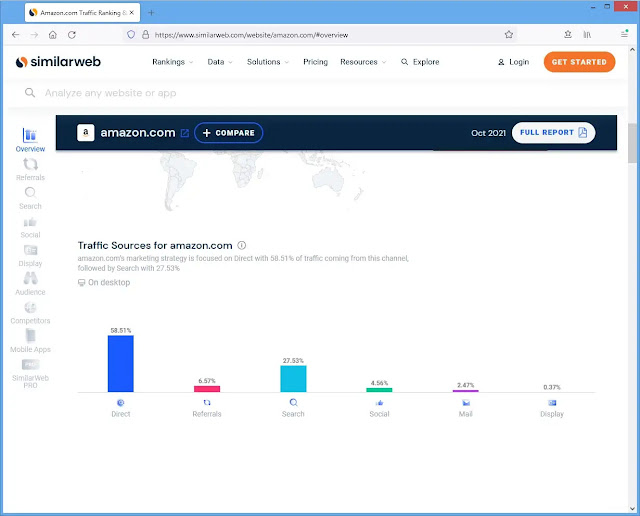Viewport: 640px width, 516px height.
Task: Open the Pricing page
Action: (316, 62)
